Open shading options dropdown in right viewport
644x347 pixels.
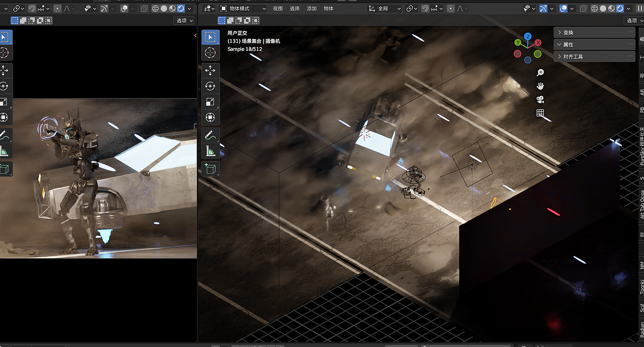coord(628,9)
